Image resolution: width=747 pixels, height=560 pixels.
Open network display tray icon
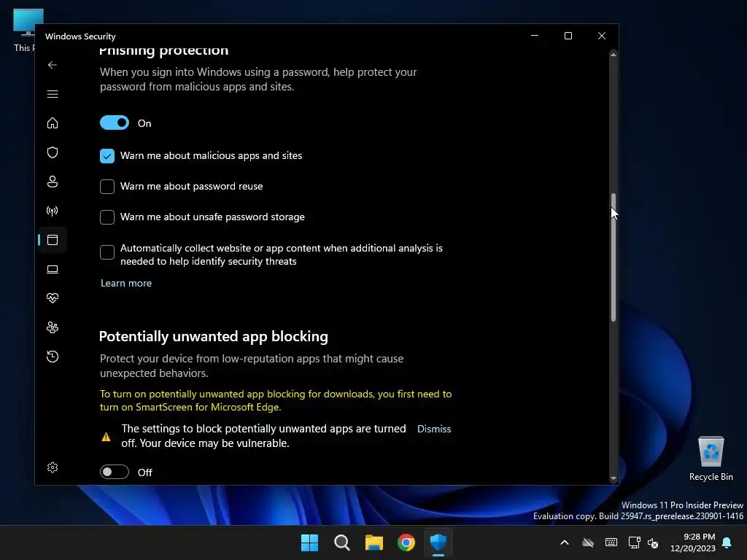[634, 542]
